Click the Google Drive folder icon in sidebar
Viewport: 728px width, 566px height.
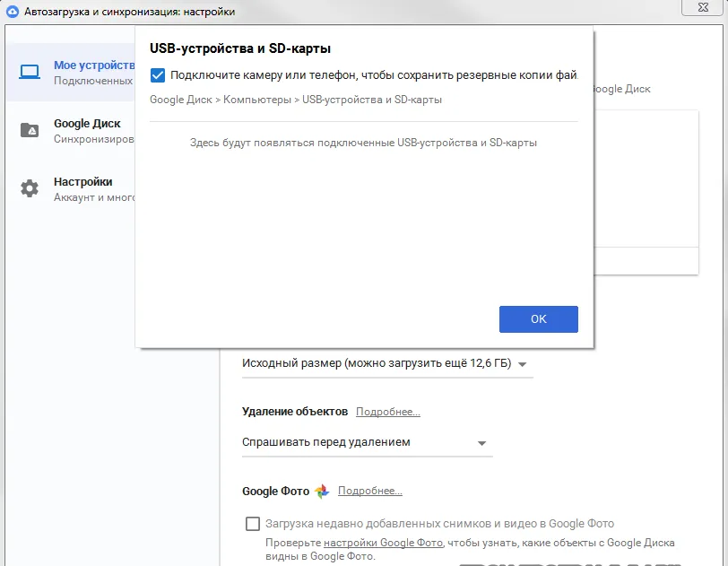[30, 130]
